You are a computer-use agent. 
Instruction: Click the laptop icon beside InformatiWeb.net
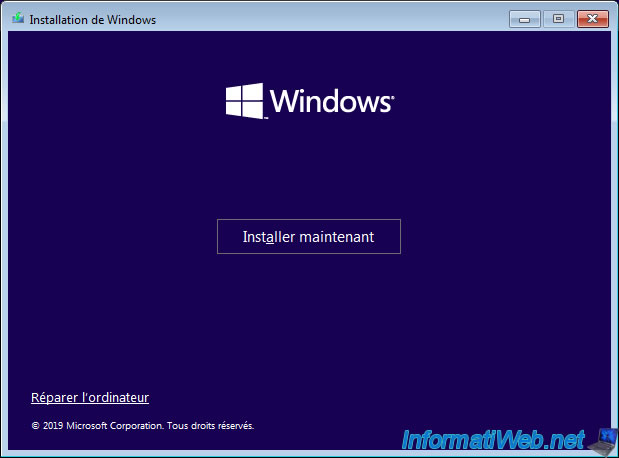pyautogui.click(x=602, y=439)
